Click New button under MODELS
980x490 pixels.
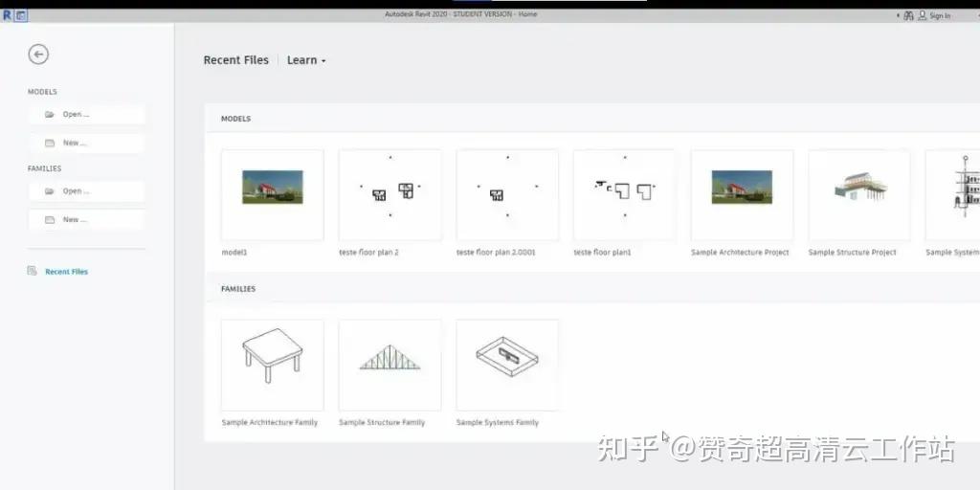point(86,144)
